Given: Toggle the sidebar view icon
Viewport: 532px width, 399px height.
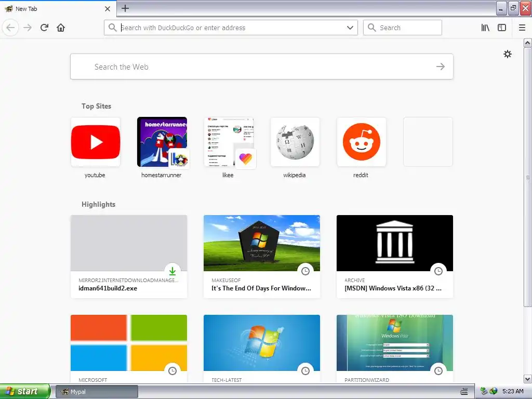Looking at the screenshot, I should pos(502,28).
